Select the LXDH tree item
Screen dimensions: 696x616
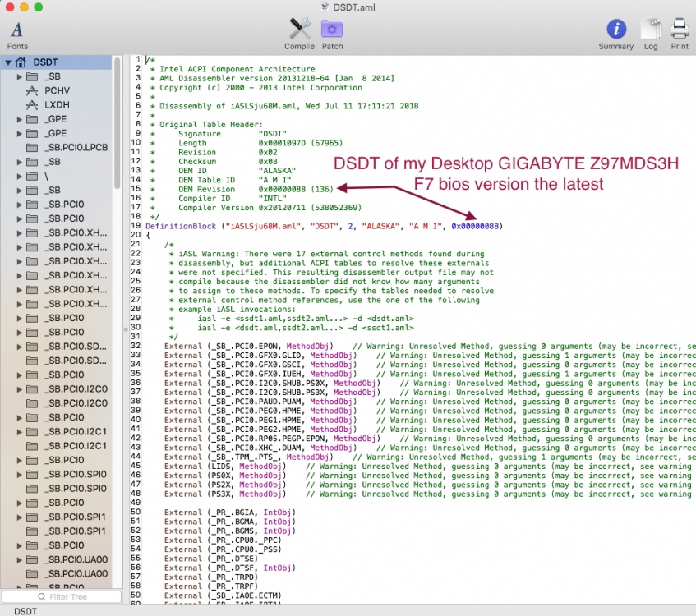tap(57, 105)
